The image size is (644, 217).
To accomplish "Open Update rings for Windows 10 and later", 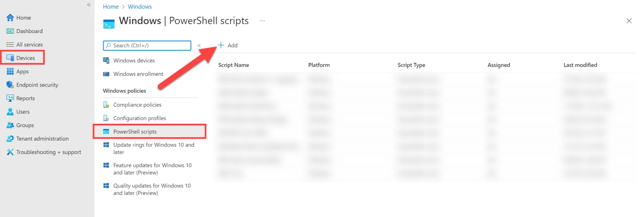I will point(154,148).
